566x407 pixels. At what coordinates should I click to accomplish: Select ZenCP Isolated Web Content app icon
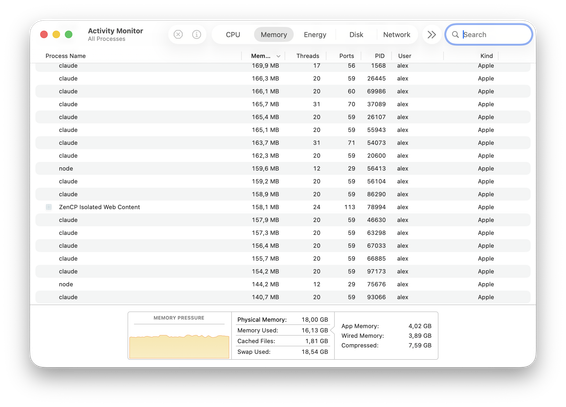49,207
